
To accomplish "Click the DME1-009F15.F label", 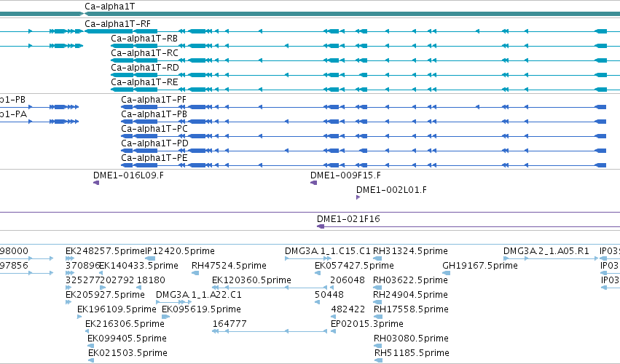I will tap(345, 175).
